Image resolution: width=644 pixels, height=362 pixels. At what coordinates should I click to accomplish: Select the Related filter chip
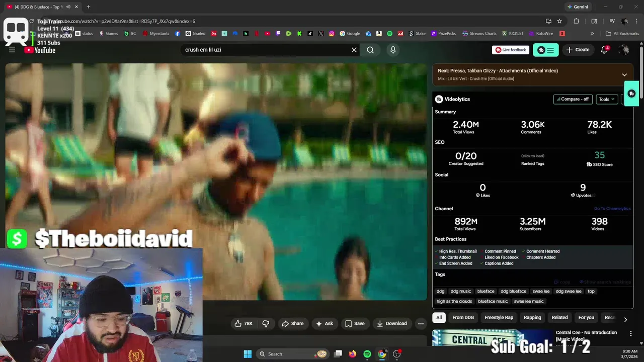559,318
